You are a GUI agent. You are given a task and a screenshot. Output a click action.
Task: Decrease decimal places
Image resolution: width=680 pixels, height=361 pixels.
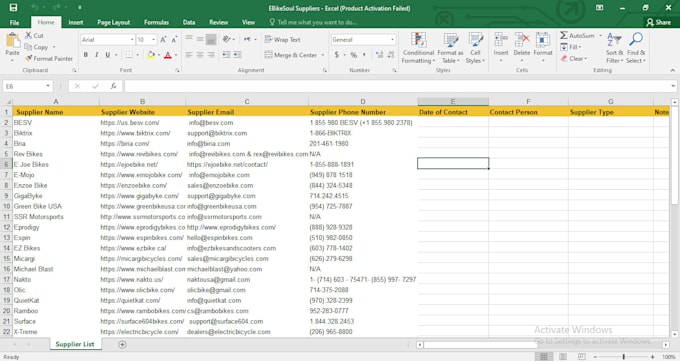(391, 55)
